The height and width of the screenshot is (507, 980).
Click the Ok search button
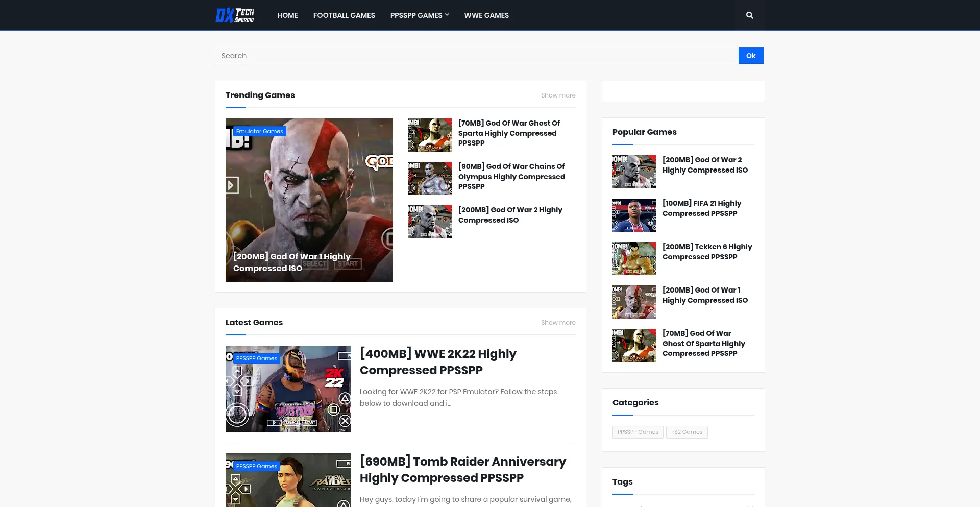point(751,56)
